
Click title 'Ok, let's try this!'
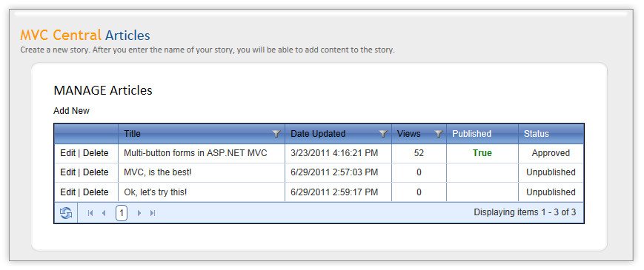(155, 192)
